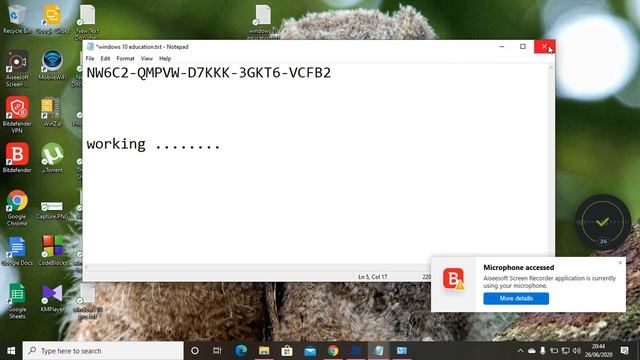Click the microphone tray icon
This screenshot has width=640, height=360.
[x=542, y=351]
